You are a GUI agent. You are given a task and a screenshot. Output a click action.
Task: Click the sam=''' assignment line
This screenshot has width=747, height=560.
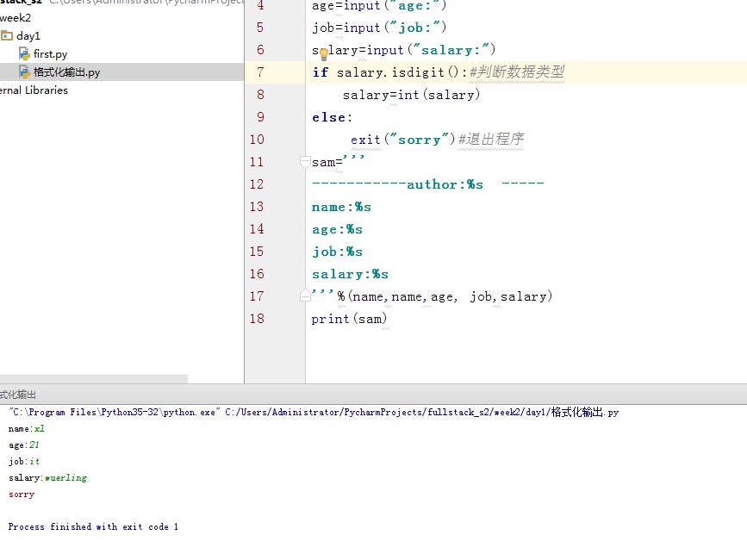339,161
